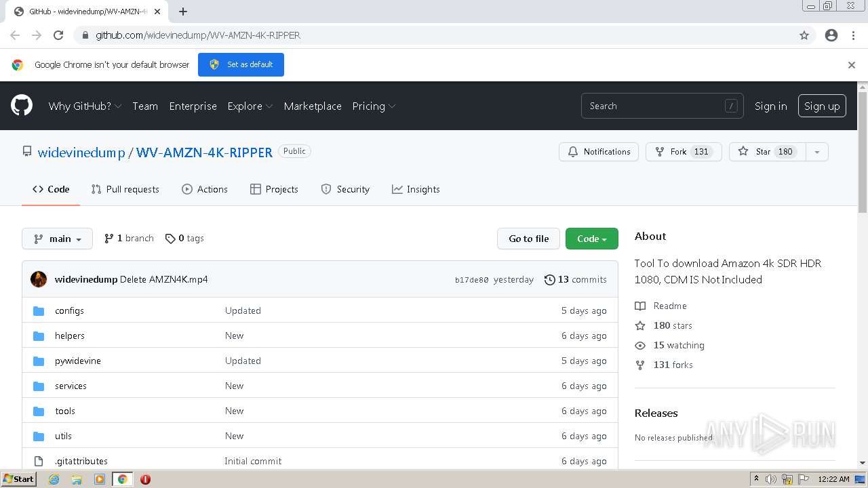This screenshot has width=868, height=488.
Task: Switch to the Insights tab
Action: point(416,189)
